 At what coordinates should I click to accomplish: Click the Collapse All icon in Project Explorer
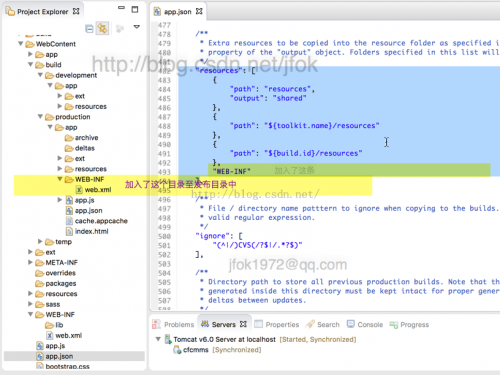point(89,29)
